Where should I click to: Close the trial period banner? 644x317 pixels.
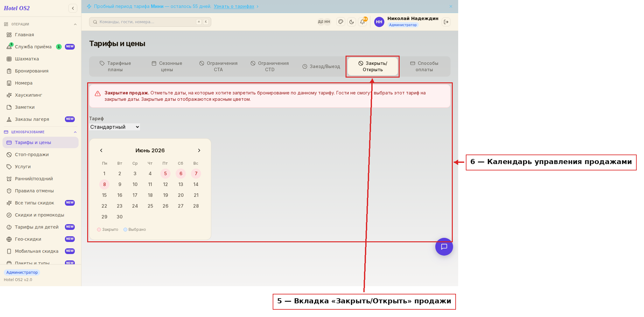tap(451, 6)
